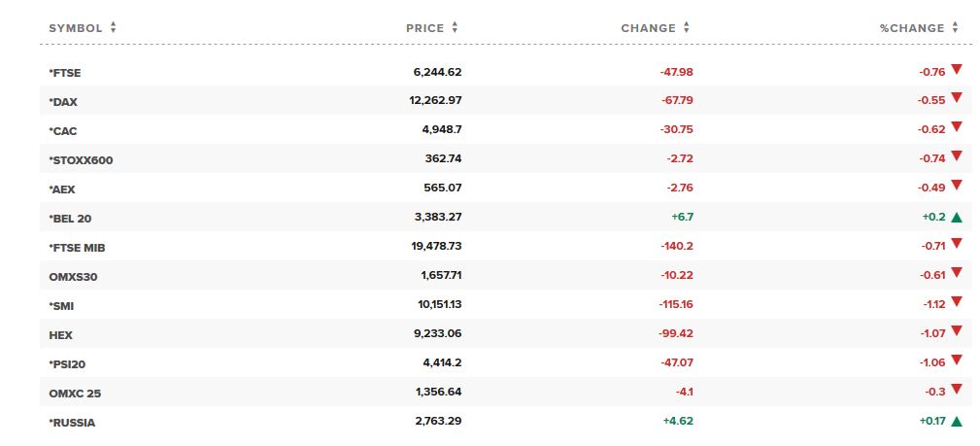Screen dimensions: 980x446
Task: Click the green up arrow for BEL 20
Action: click(957, 218)
